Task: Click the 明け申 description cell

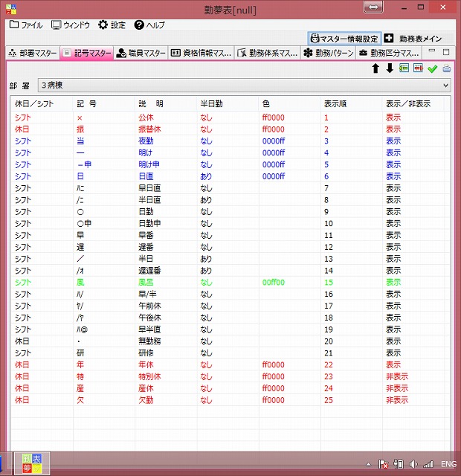Action: (x=149, y=164)
